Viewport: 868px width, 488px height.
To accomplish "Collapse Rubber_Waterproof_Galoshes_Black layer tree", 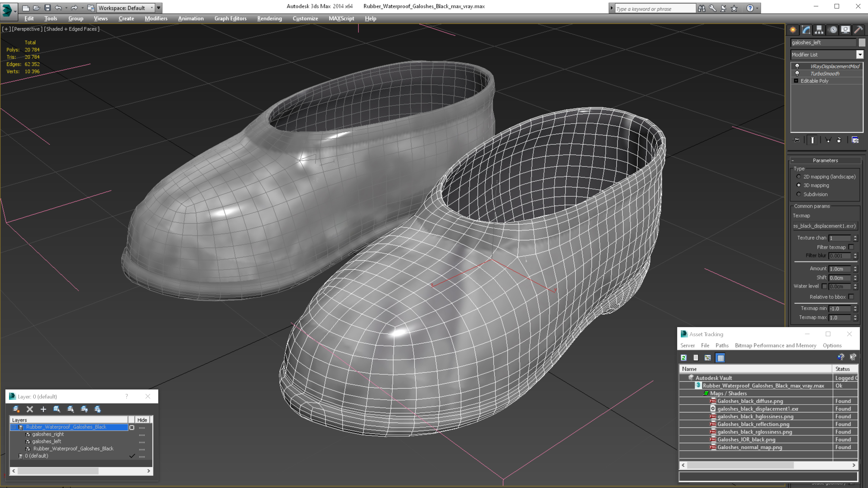I will tap(14, 427).
